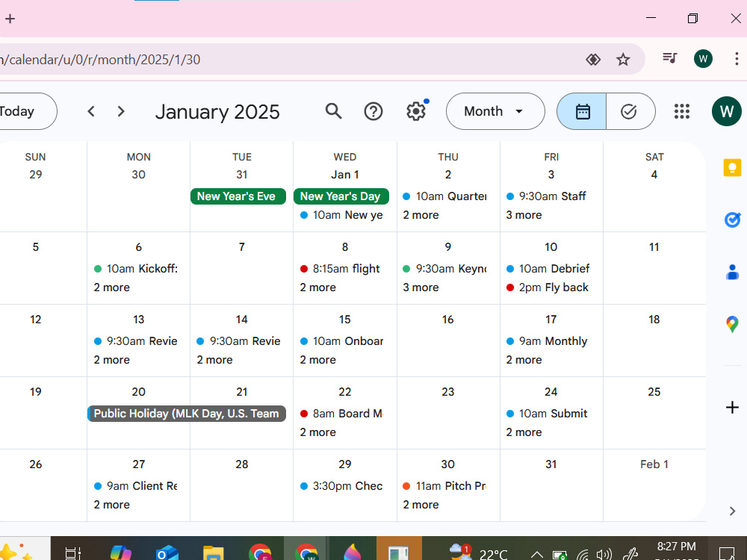The width and height of the screenshot is (747, 560).
Task: Open Public Holiday MLK Day event
Action: pyautogui.click(x=187, y=414)
